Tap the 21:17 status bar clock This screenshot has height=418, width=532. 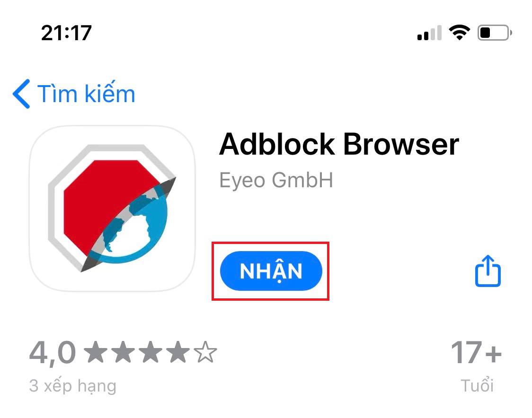pos(66,33)
